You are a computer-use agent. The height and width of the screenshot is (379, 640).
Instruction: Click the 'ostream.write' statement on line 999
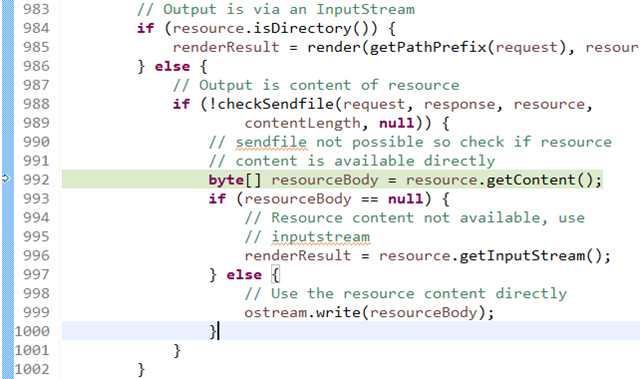click(x=369, y=313)
